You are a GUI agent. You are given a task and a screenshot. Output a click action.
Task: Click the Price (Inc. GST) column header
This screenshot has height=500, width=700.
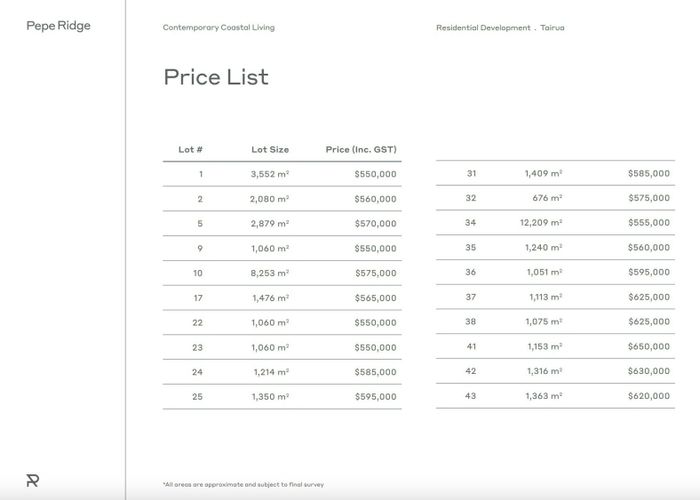[x=361, y=150]
